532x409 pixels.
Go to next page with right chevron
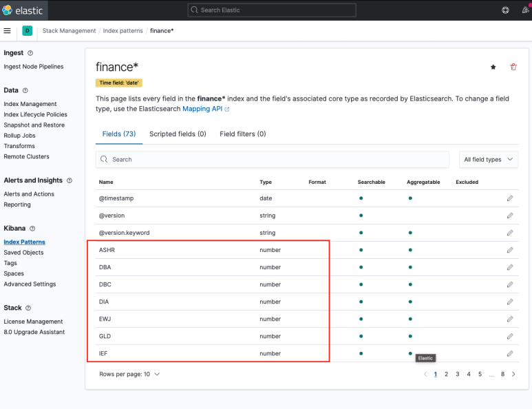[x=513, y=374]
